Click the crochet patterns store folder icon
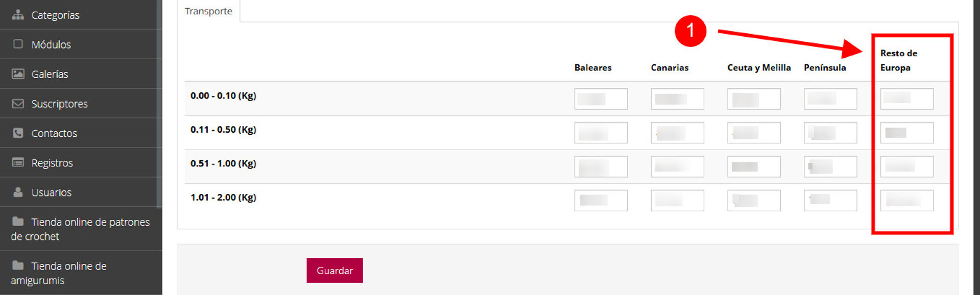 pyautogui.click(x=18, y=222)
